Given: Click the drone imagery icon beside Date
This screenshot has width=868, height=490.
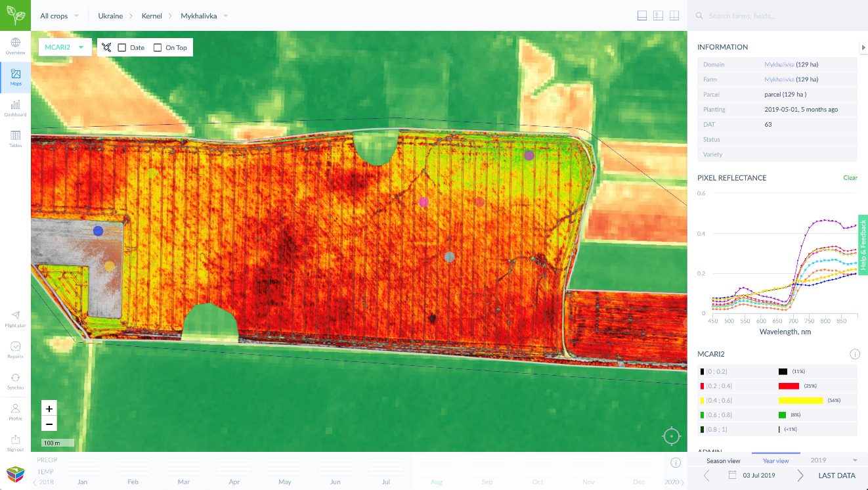Looking at the screenshot, I should [x=106, y=47].
